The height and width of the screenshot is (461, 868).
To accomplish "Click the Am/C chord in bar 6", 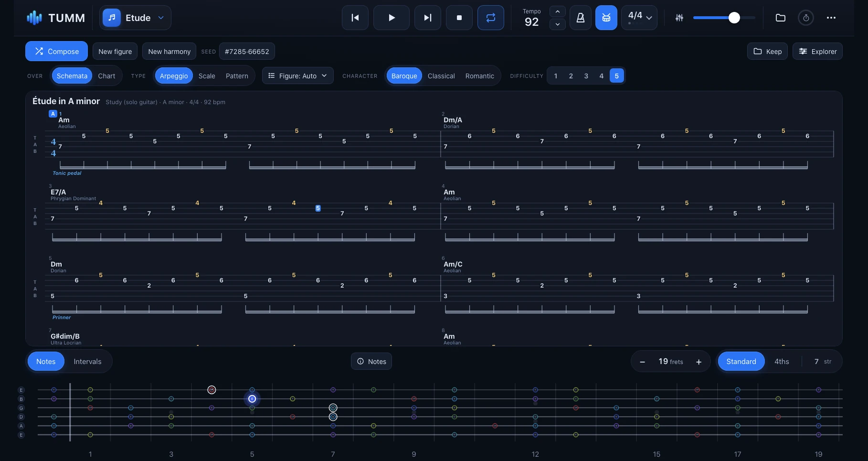I will point(453,264).
